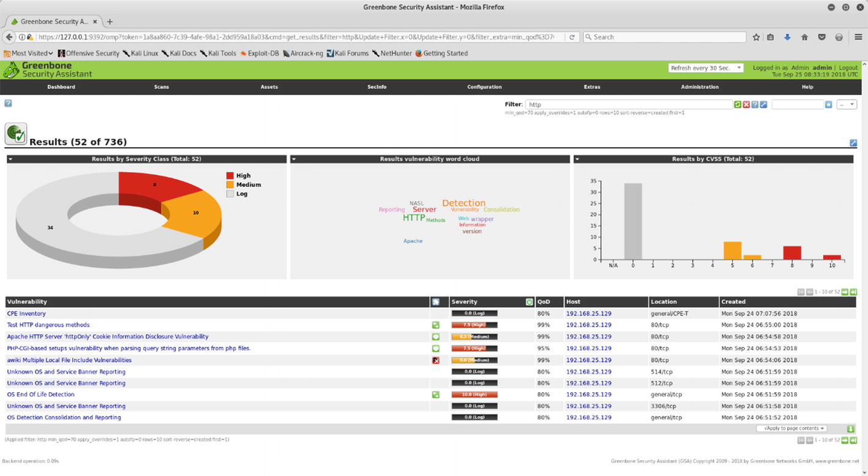Screen dimensions: 868x476
Task: Click the orange Medium legend swatch
Action: pos(230,185)
